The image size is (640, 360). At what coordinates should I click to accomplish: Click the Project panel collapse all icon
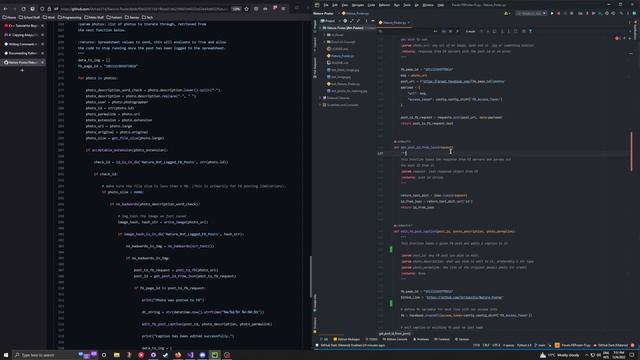(x=358, y=21)
